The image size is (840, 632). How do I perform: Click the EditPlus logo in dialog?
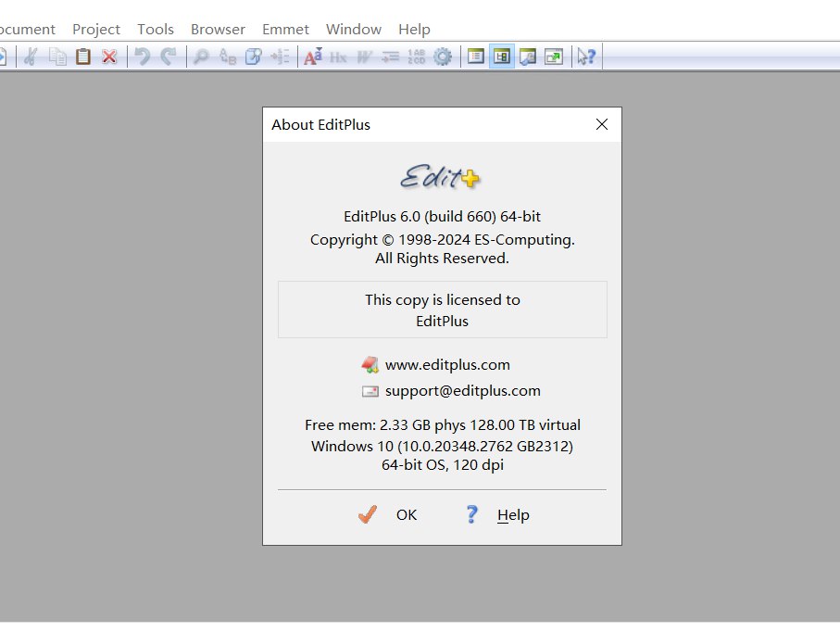click(440, 177)
